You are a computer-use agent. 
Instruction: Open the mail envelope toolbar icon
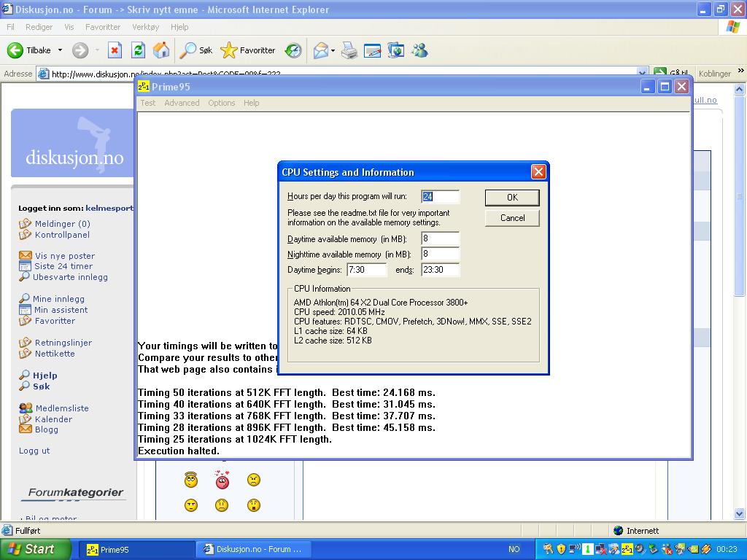[x=321, y=50]
